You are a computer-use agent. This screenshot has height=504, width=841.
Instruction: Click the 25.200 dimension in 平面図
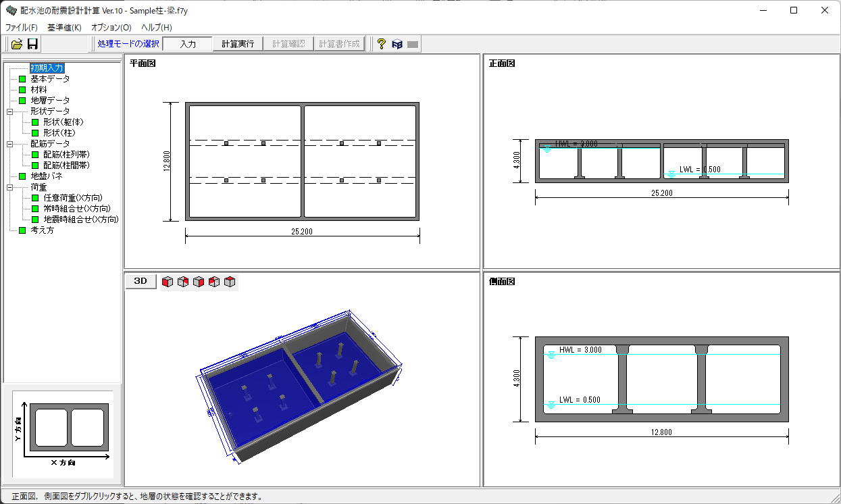click(303, 232)
